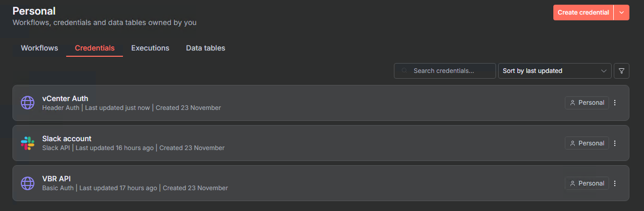Open the filter funnel icon

click(x=622, y=71)
